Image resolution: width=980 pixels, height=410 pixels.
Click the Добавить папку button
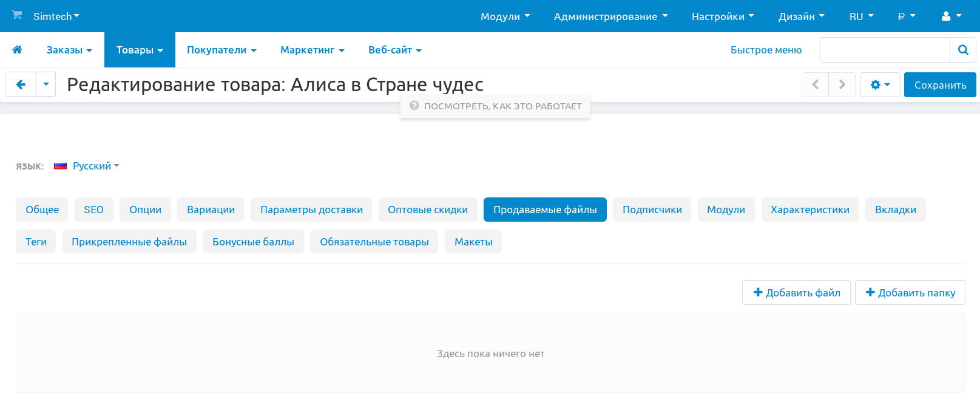click(x=910, y=293)
